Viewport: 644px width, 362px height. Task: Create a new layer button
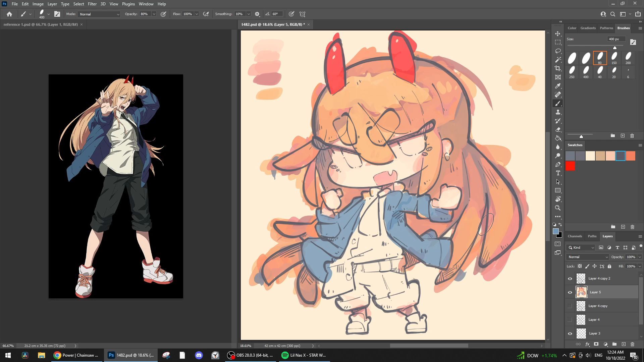coord(624,344)
